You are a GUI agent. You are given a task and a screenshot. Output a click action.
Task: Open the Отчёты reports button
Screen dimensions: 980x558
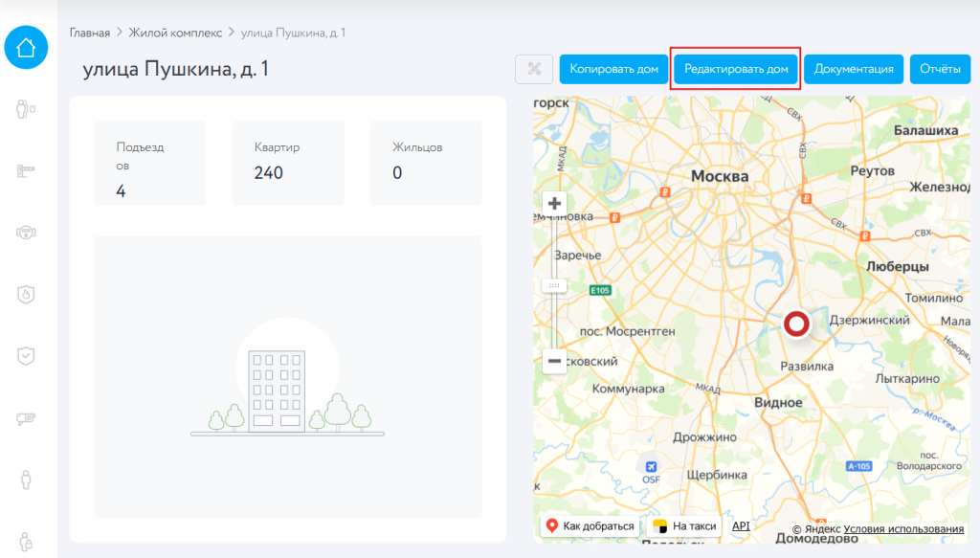tap(940, 69)
